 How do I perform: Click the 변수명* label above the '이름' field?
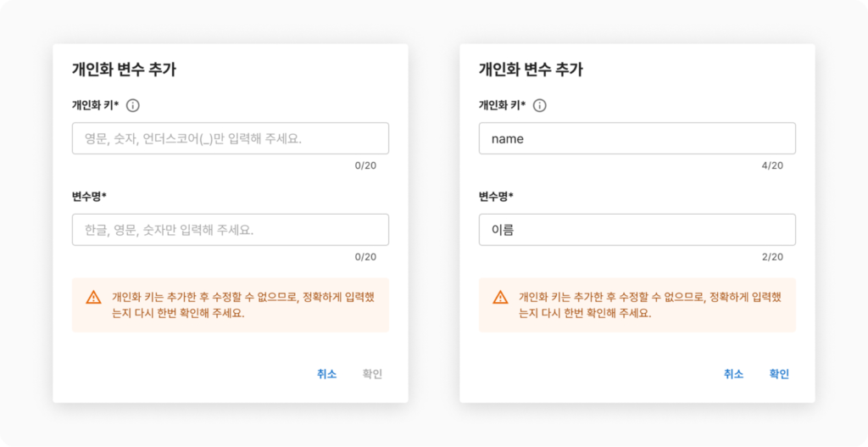[496, 197]
